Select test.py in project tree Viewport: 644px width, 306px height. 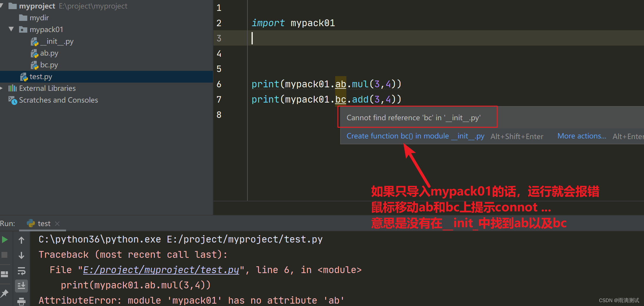click(41, 77)
